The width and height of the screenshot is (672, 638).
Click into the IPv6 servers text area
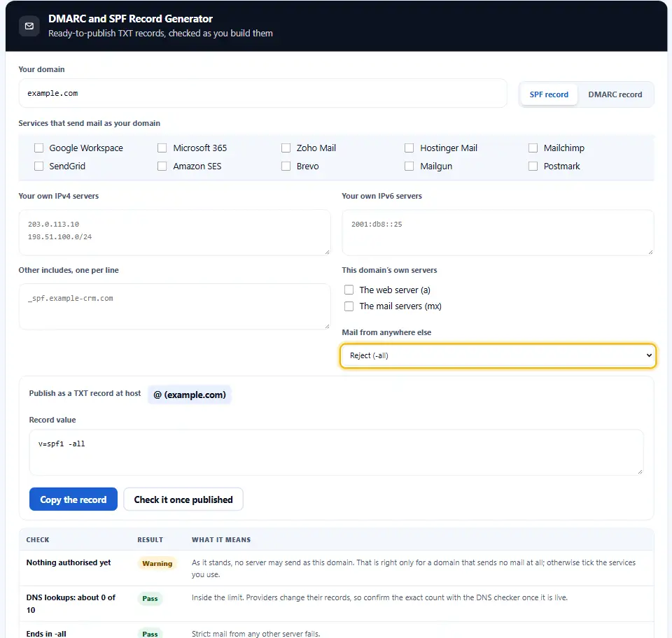(498, 232)
